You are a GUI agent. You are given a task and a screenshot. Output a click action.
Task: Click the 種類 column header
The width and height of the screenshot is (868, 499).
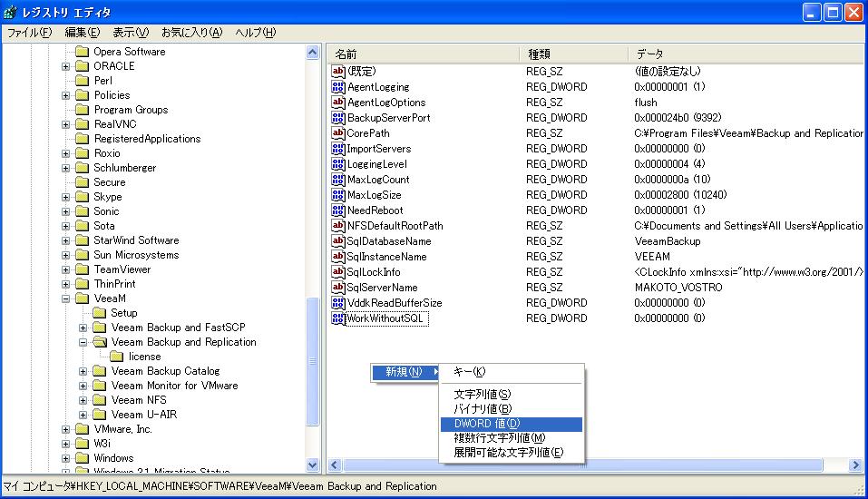tap(573, 54)
